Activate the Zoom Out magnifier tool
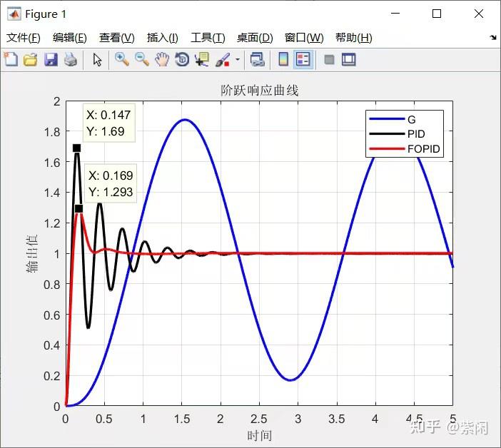501x448 pixels. [x=142, y=59]
